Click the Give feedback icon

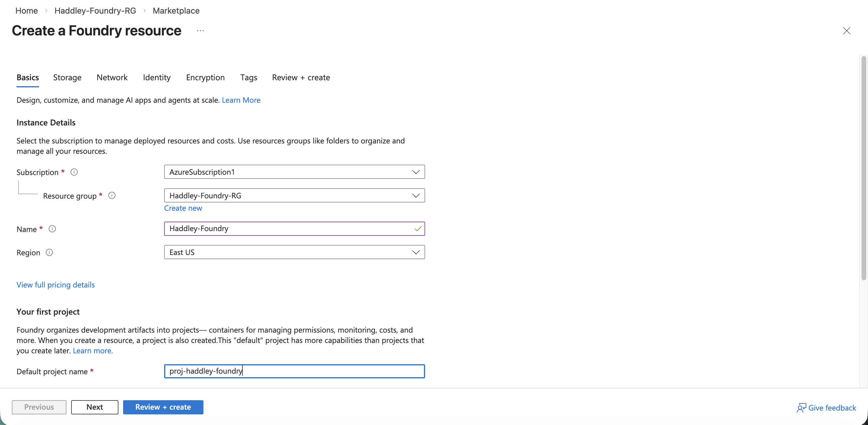tap(801, 408)
